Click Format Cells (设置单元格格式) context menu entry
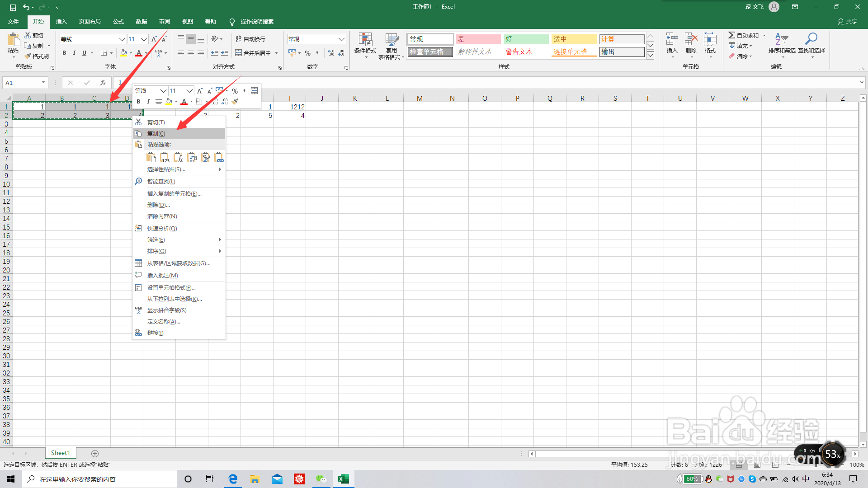This screenshot has height=488, width=868. 171,288
